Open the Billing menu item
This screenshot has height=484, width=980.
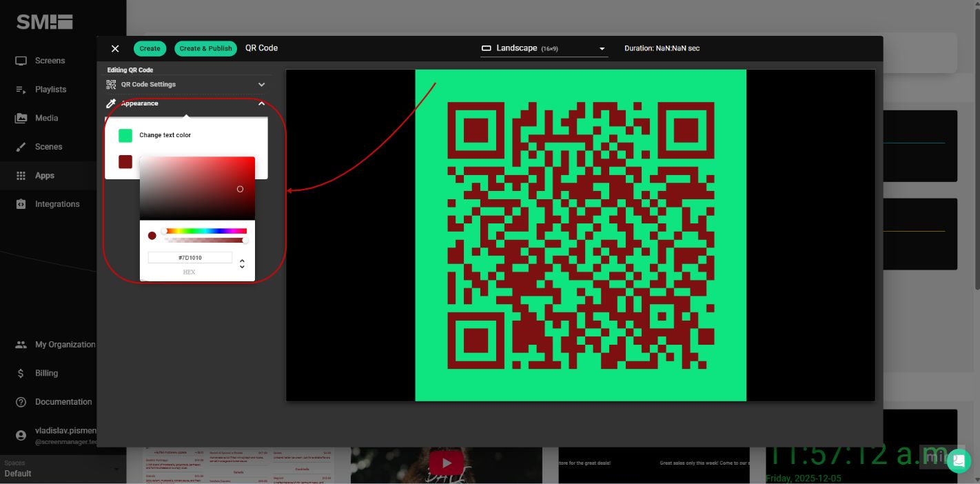(x=21, y=373)
